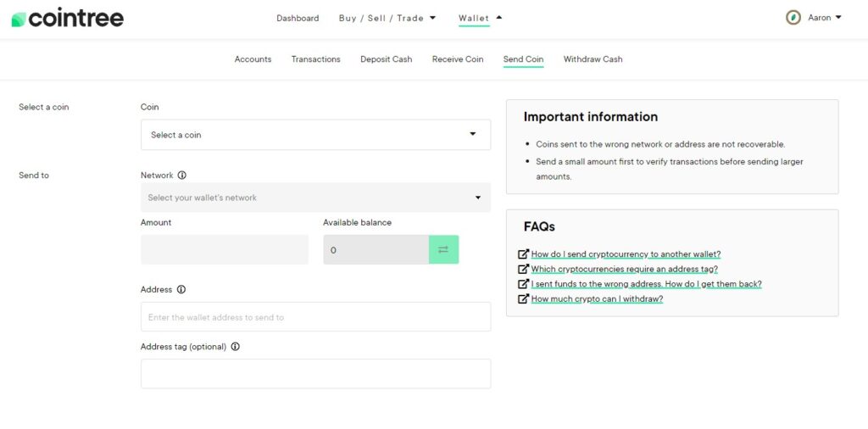The width and height of the screenshot is (868, 429).
Task: Click external-link icon beside 'How do I send cryptocurrency'
Action: (x=523, y=254)
